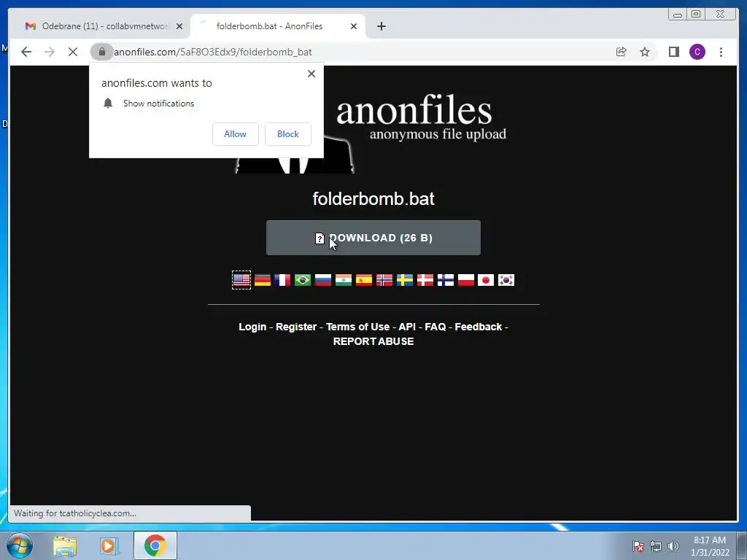
Task: Open the purple profile avatar C
Action: [x=697, y=52]
